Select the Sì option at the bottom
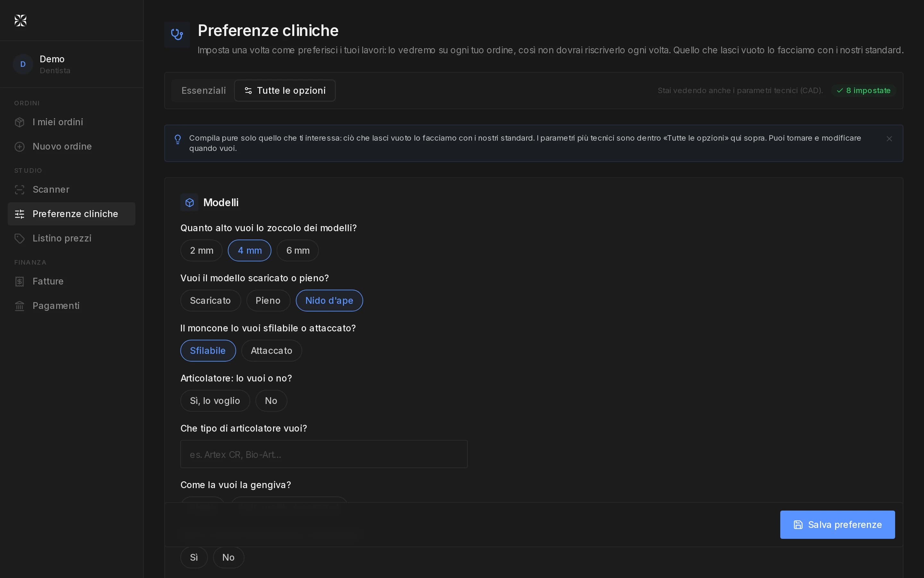 coord(194,557)
